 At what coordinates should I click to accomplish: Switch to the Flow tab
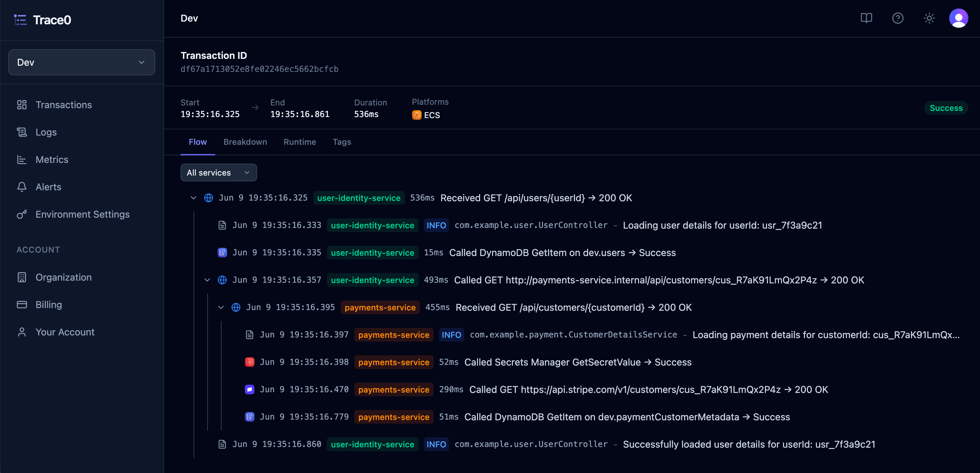198,142
